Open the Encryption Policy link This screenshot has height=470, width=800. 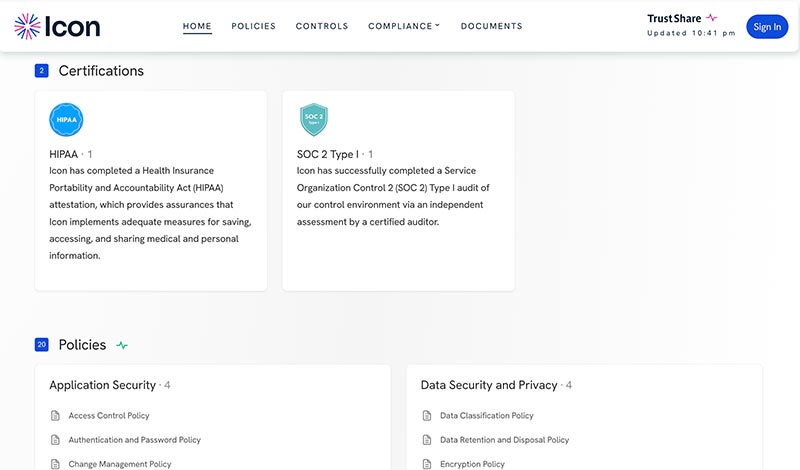pyautogui.click(x=472, y=464)
